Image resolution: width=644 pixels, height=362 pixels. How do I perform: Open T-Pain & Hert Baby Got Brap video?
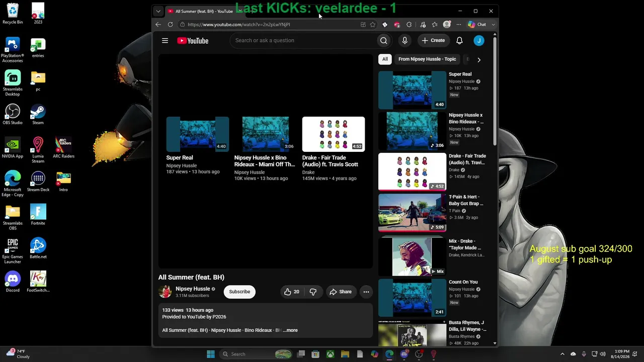click(x=412, y=213)
